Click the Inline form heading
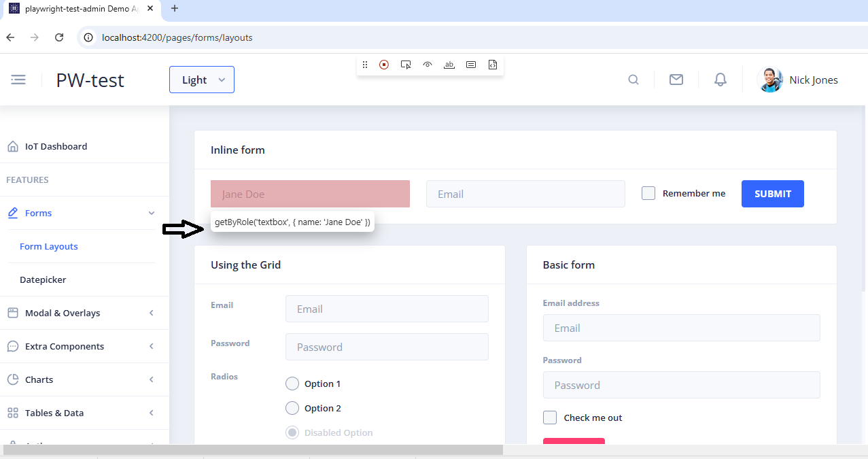868x459 pixels. (238, 150)
